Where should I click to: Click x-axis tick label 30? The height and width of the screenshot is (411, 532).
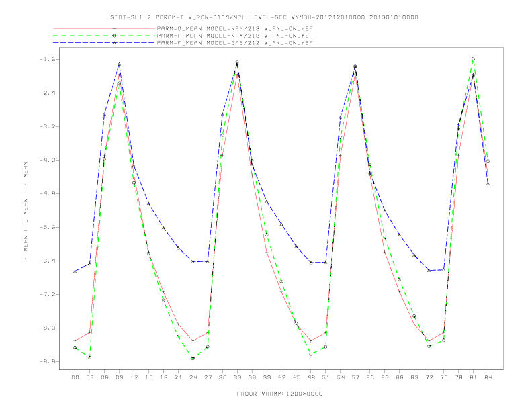(x=222, y=377)
